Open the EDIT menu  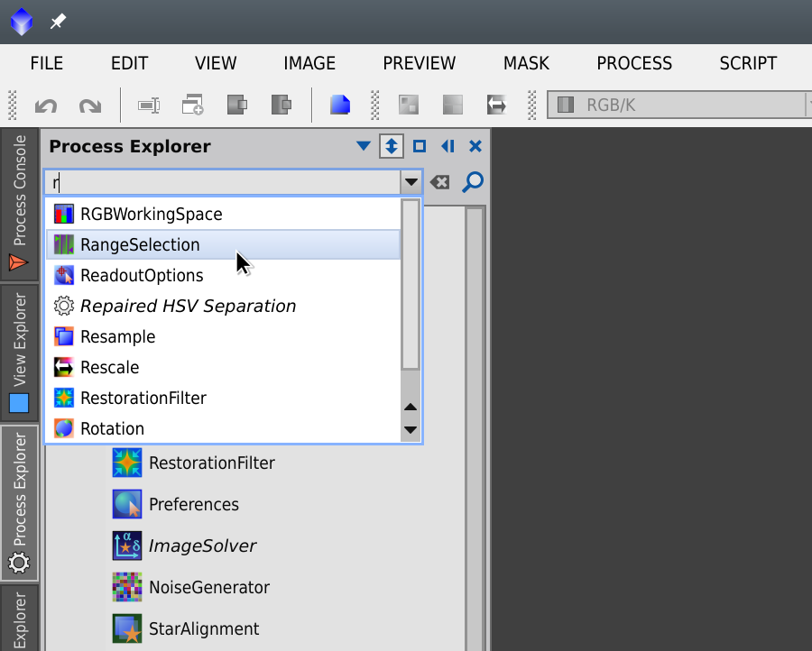[129, 63]
